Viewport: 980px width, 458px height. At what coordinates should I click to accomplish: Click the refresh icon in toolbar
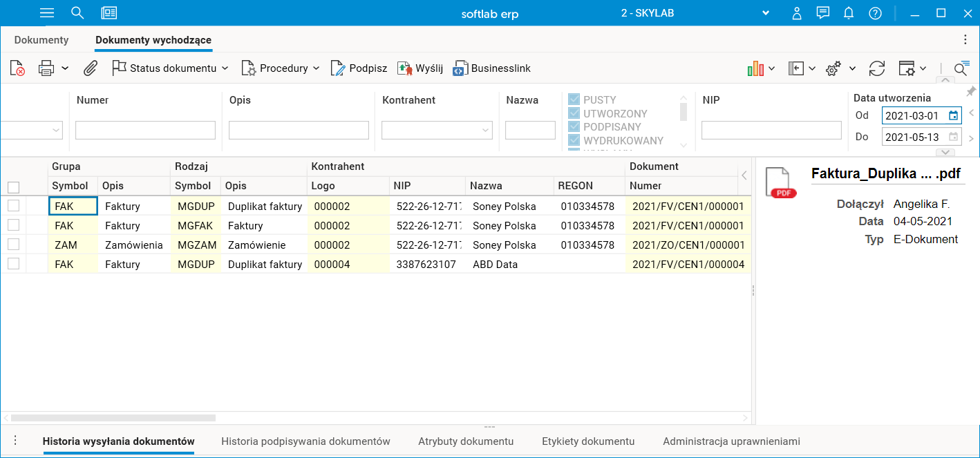point(877,68)
